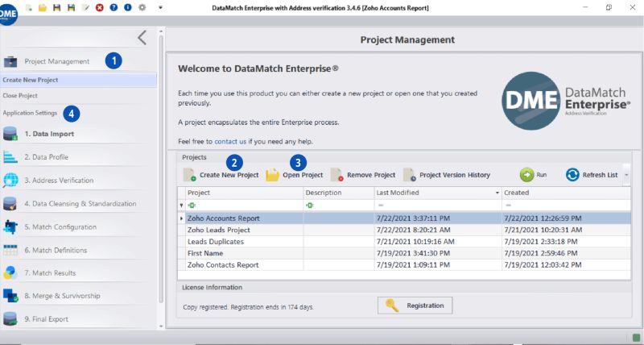Click the row indicator arrow beside Zoho Accounts Report

tap(182, 218)
